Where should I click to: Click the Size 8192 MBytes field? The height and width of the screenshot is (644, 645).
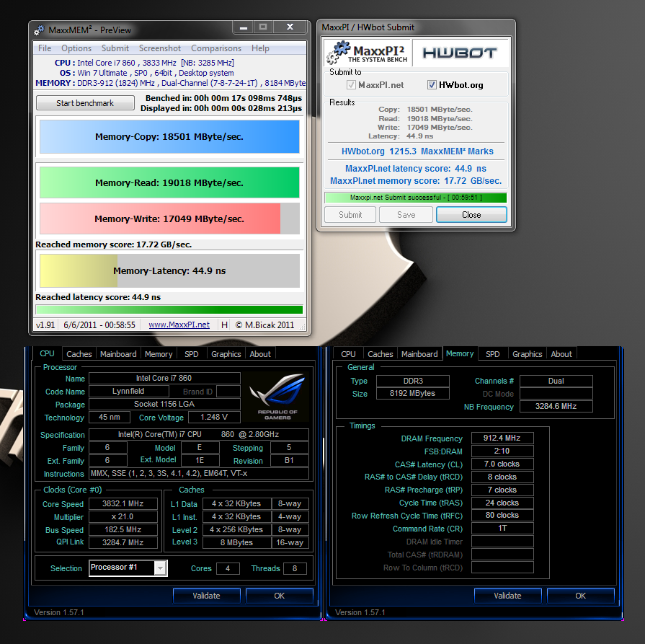point(413,393)
